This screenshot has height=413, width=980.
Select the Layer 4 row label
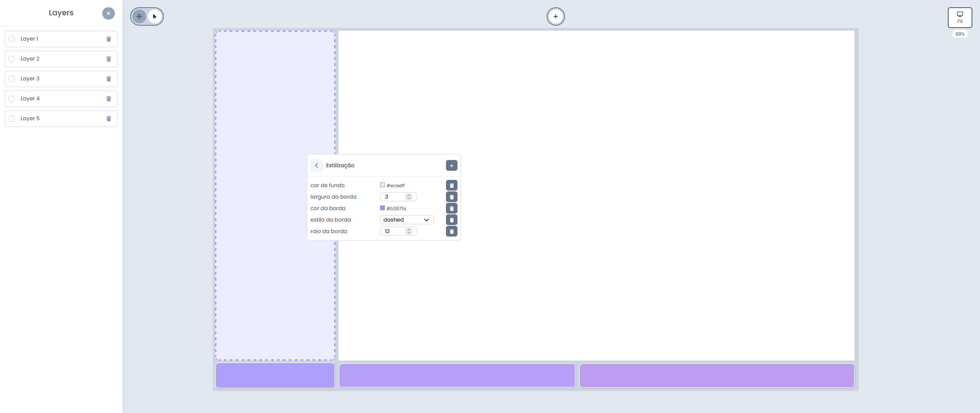(x=30, y=98)
